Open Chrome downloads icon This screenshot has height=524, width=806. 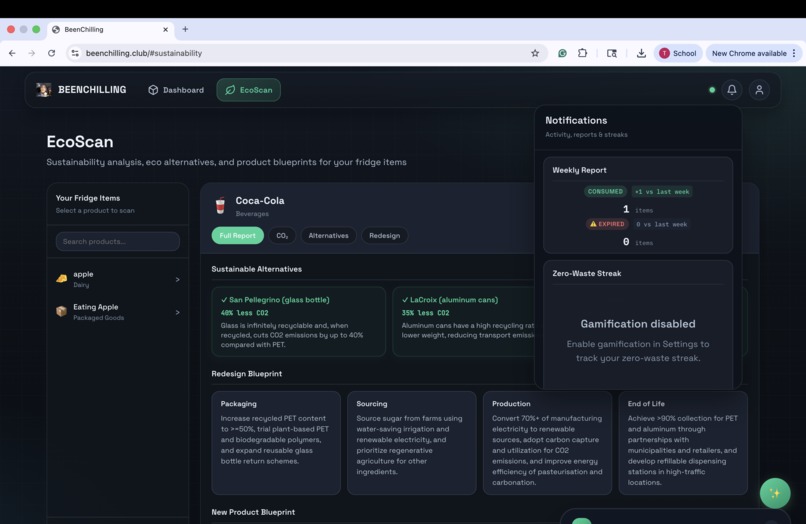click(x=641, y=53)
